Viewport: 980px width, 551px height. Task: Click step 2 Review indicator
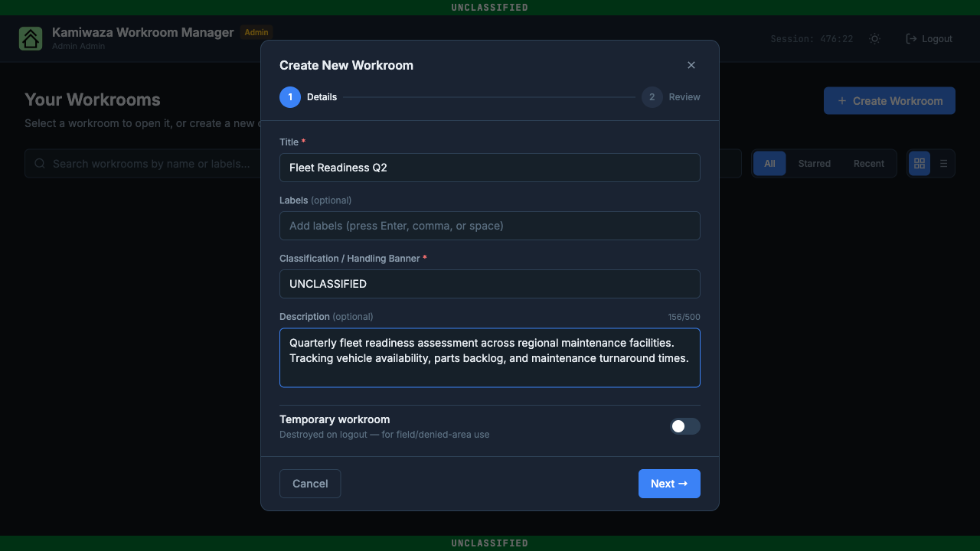pos(671,97)
